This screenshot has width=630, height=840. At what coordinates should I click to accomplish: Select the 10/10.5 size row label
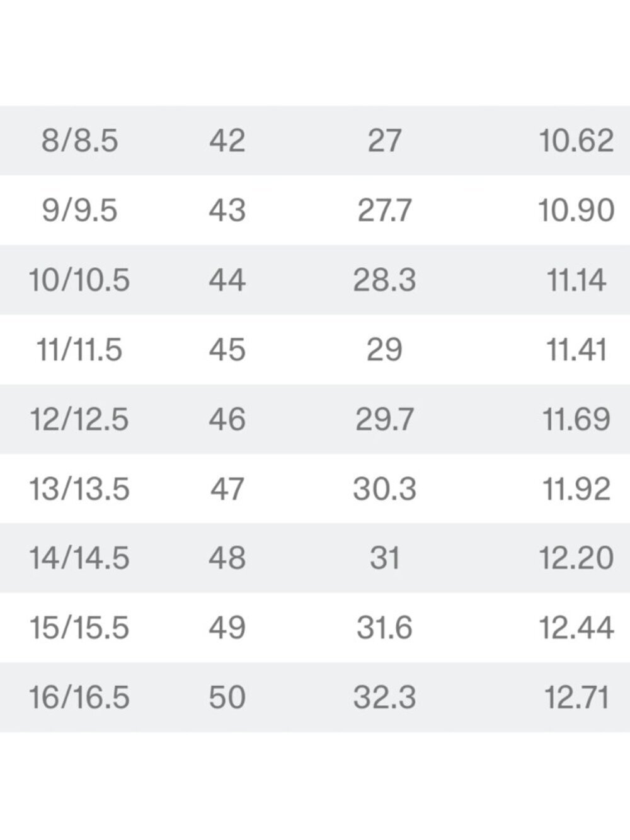point(79,280)
